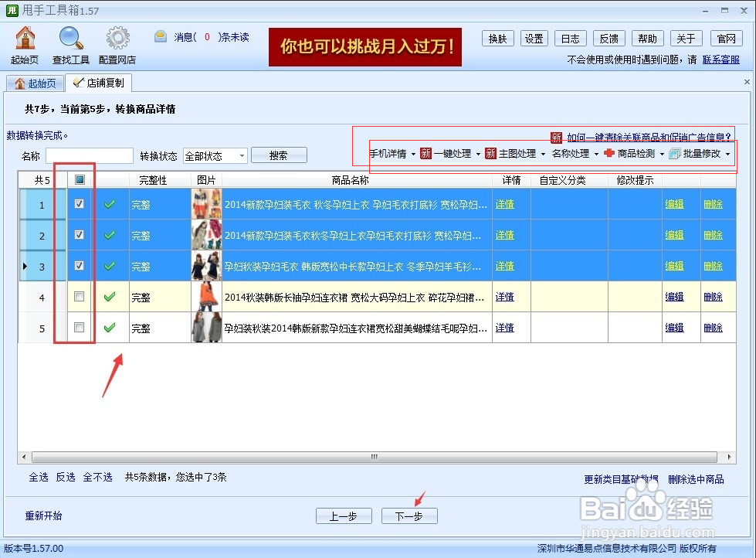The width and height of the screenshot is (756, 558).
Task: Expand the 手机详情 dropdown menu
Action: pyautogui.click(x=390, y=154)
